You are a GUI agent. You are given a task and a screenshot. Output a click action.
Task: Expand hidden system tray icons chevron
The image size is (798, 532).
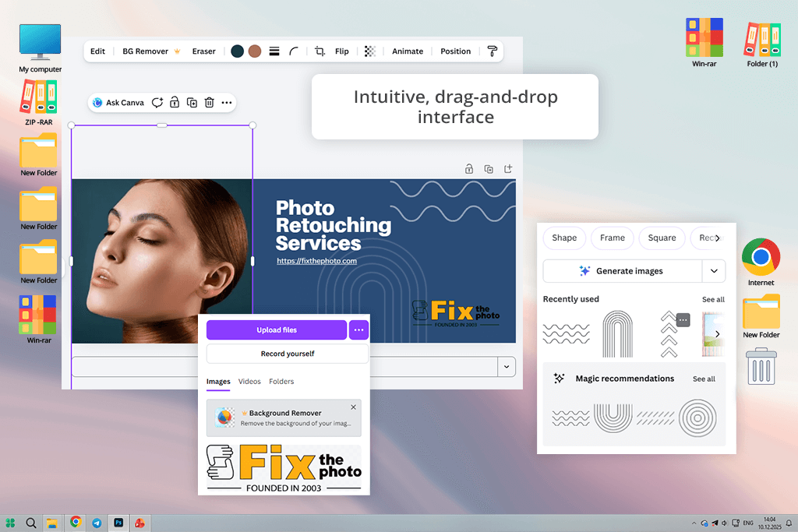[694, 523]
